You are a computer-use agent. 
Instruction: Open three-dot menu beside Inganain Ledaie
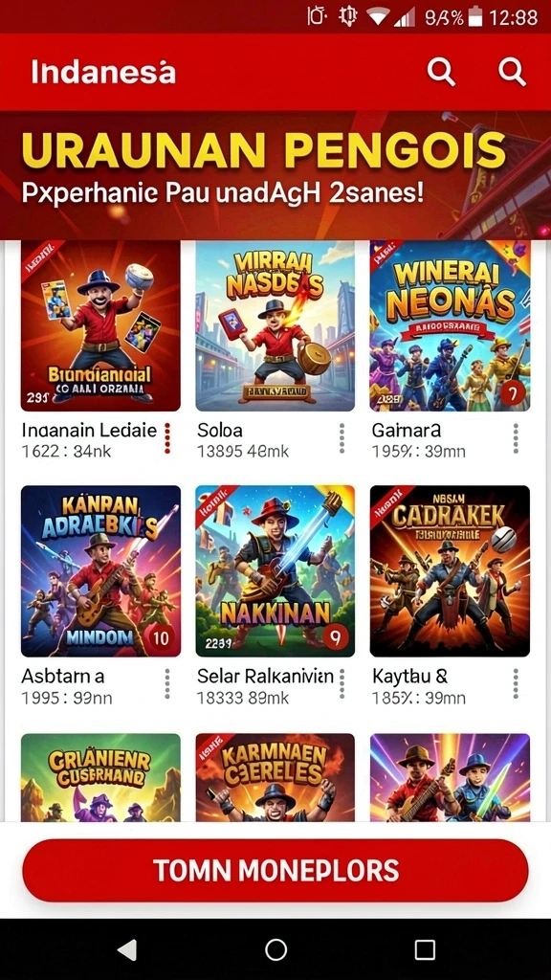pos(167,438)
